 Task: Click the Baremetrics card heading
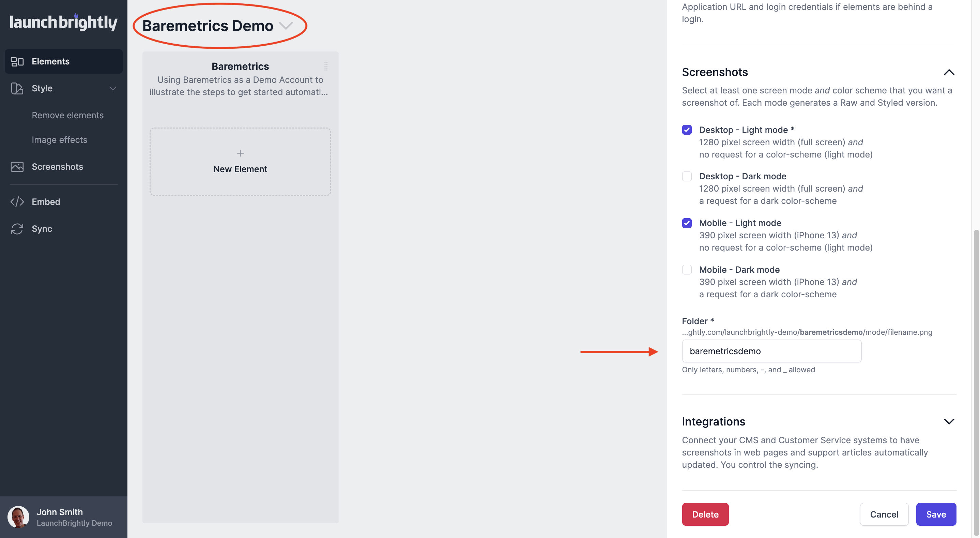(x=240, y=66)
